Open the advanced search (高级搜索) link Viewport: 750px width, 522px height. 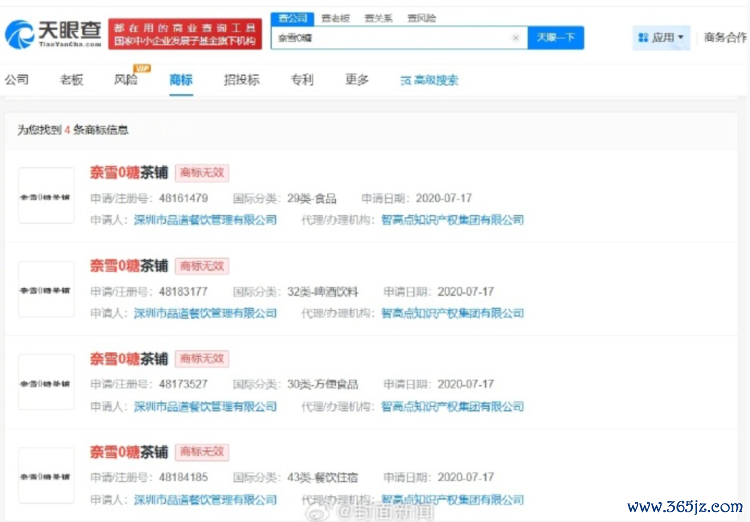pyautogui.click(x=429, y=80)
